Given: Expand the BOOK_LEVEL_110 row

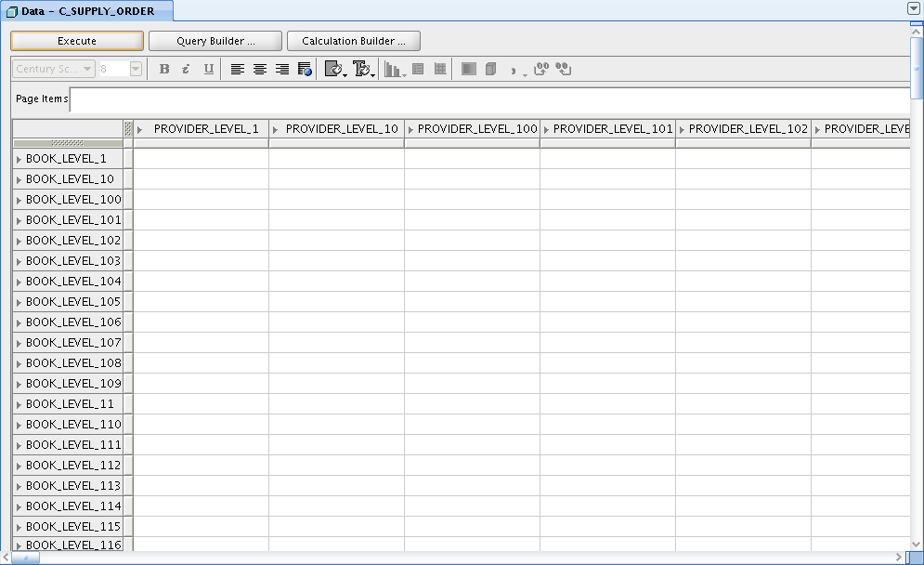Looking at the screenshot, I should point(19,425).
